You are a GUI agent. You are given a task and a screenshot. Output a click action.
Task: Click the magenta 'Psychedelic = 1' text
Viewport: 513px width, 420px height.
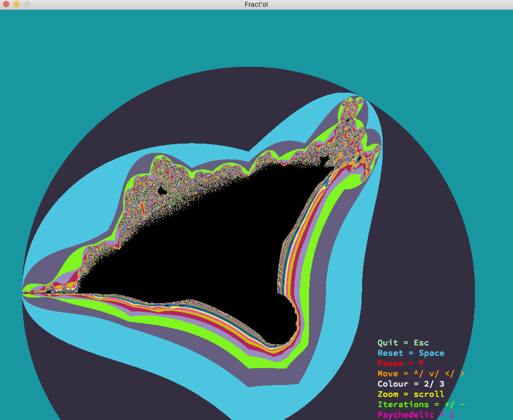416,415
